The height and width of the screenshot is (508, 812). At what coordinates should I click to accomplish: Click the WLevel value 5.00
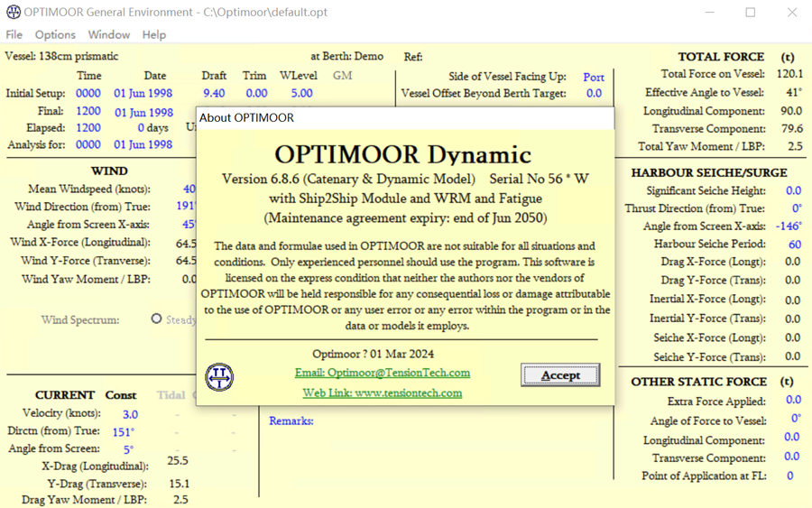(301, 93)
